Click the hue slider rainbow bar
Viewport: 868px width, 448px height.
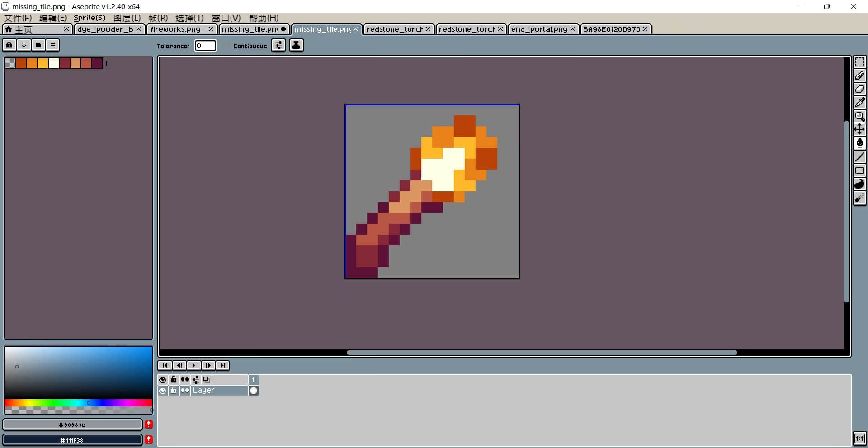point(78,402)
